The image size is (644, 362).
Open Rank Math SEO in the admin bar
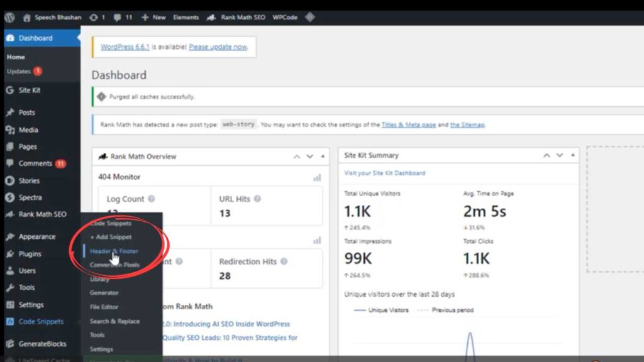236,17
